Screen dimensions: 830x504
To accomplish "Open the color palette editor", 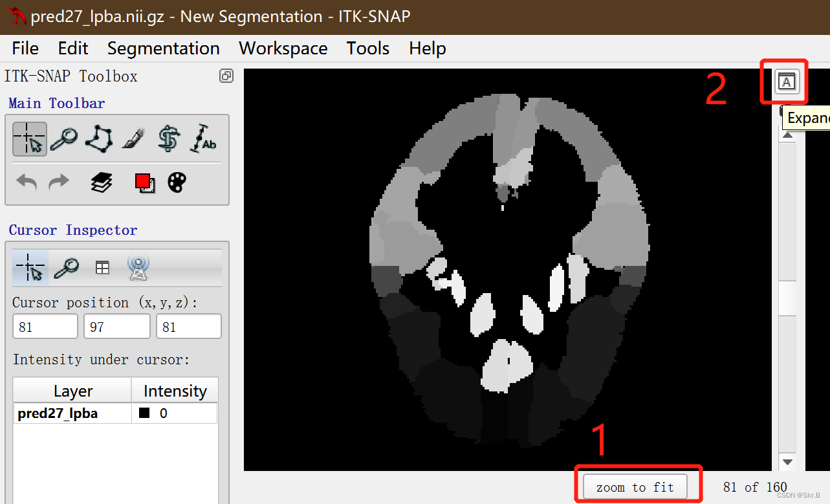I will pyautogui.click(x=177, y=182).
